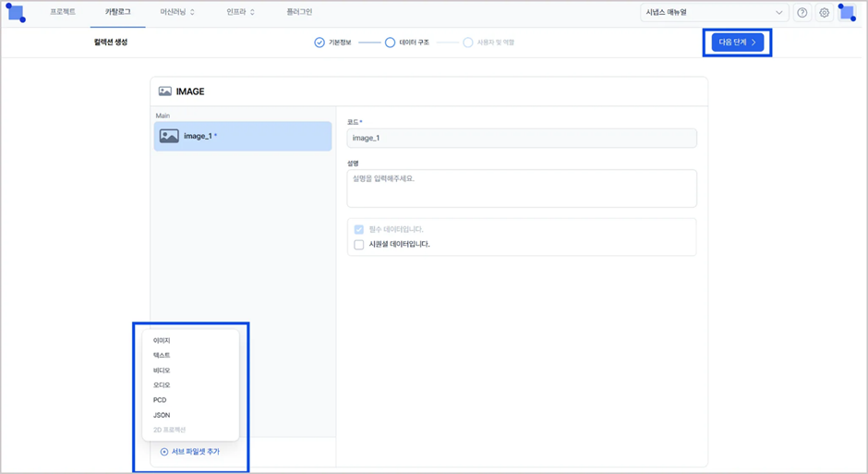868x474 pixels.
Task: Open the 프로젝트 tab
Action: pyautogui.click(x=63, y=12)
